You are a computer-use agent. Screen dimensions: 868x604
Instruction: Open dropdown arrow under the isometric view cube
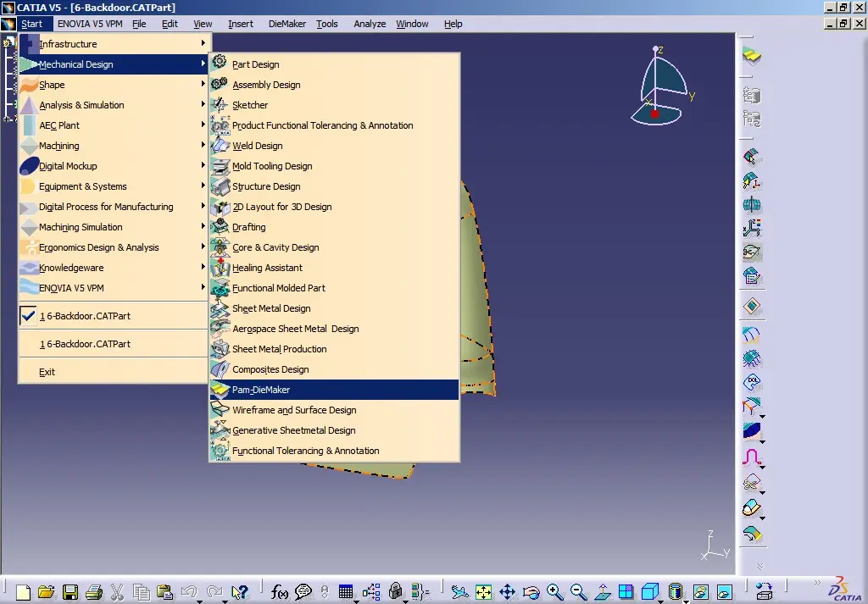660,601
